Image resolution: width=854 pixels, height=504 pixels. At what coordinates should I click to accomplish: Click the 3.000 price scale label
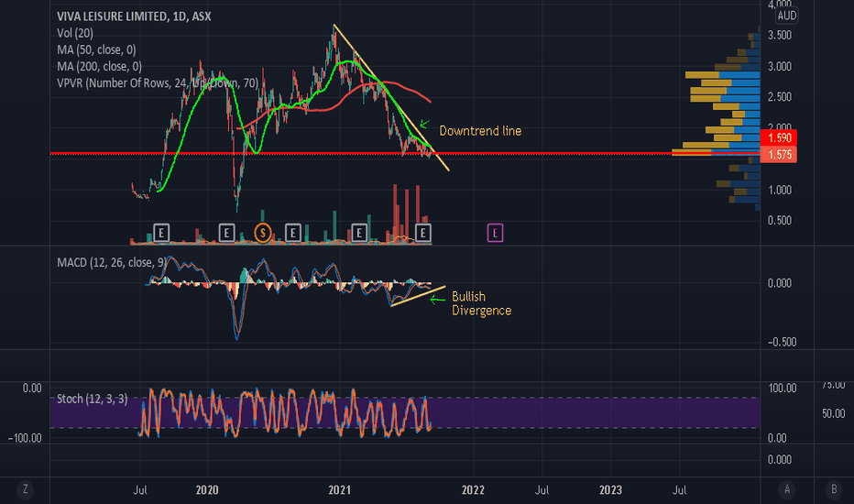[780, 67]
